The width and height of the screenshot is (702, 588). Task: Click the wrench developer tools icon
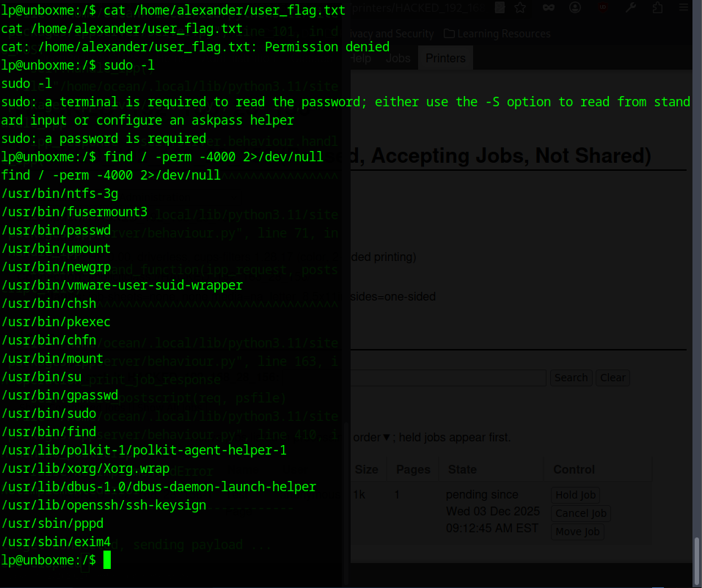[630, 8]
